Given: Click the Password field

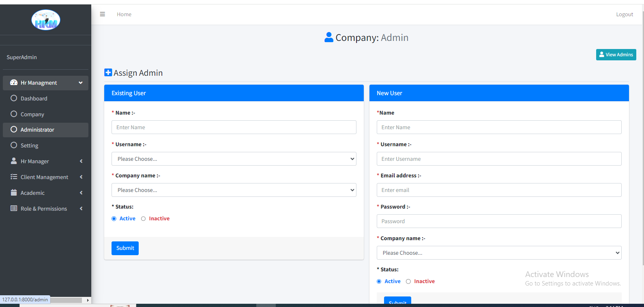Looking at the screenshot, I should 499,221.
